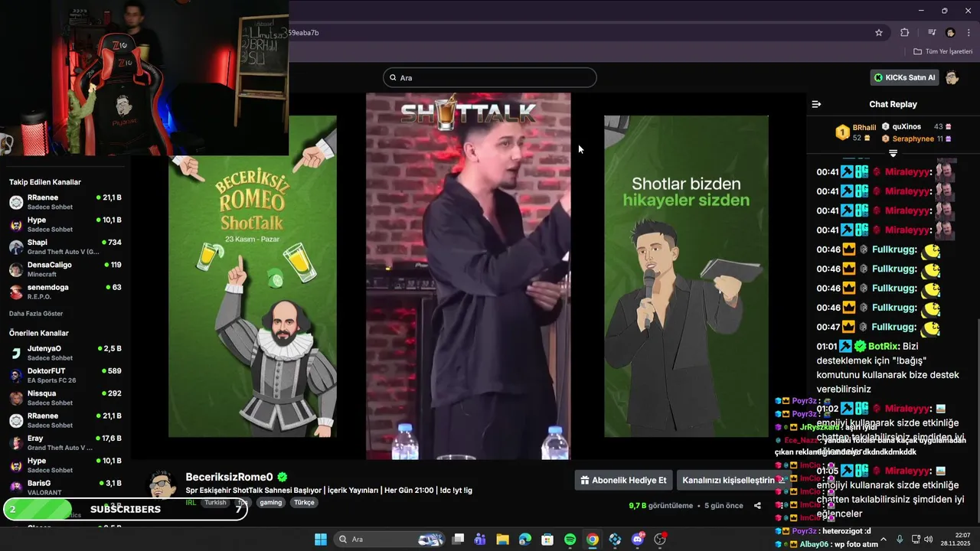980x551 pixels.
Task: Click the taskbar Ara search box
Action: point(390,540)
